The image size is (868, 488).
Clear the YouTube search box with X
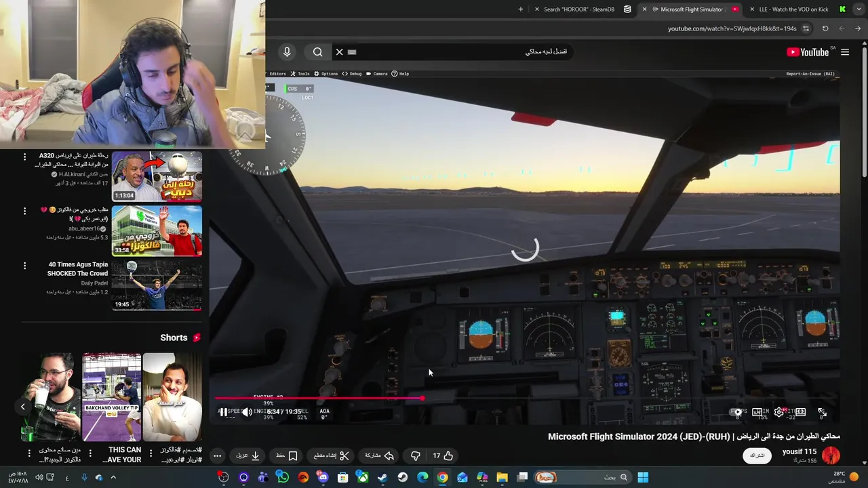coord(339,52)
